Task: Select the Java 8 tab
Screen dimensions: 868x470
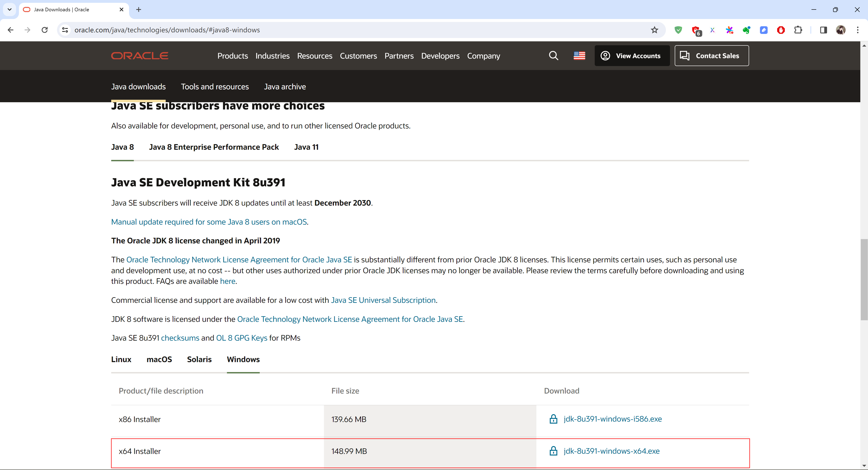Action: click(122, 147)
